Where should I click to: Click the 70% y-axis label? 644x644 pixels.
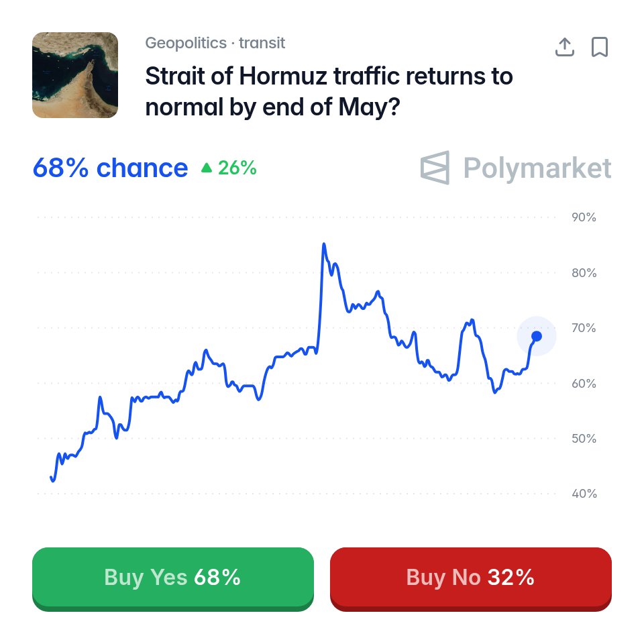[x=584, y=328]
